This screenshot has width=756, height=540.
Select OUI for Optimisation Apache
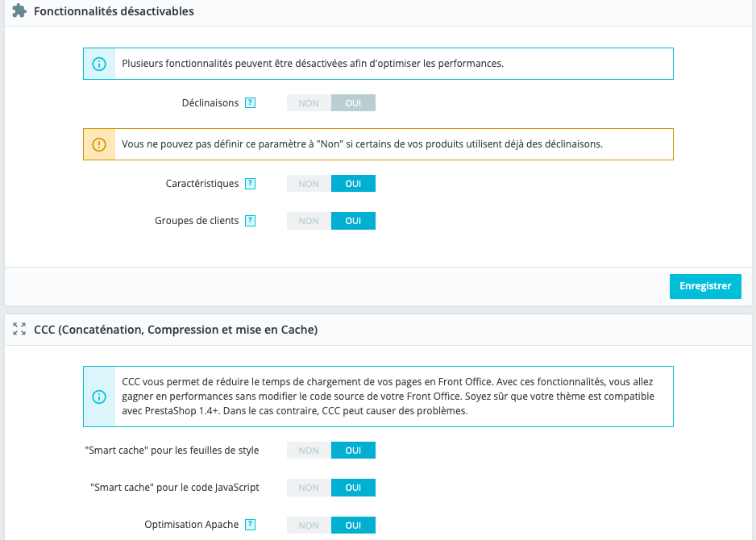(x=353, y=525)
